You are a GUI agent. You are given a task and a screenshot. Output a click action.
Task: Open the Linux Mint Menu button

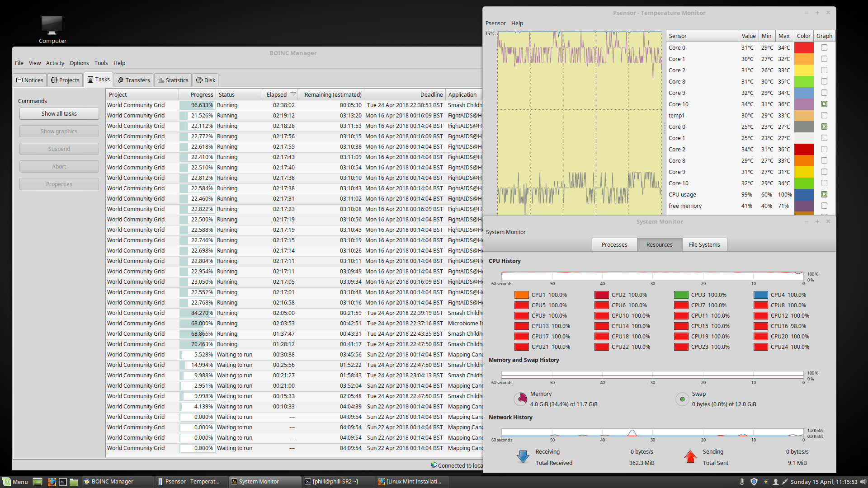pos(15,482)
